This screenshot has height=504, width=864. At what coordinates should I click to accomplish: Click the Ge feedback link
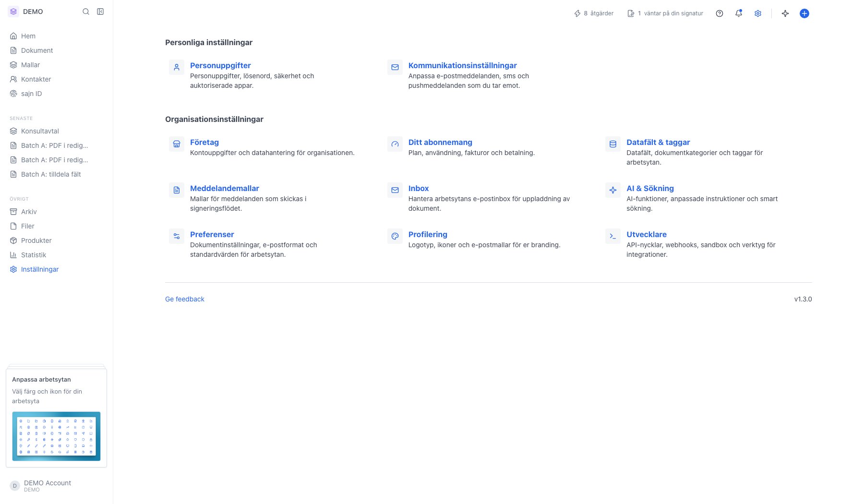tap(185, 299)
